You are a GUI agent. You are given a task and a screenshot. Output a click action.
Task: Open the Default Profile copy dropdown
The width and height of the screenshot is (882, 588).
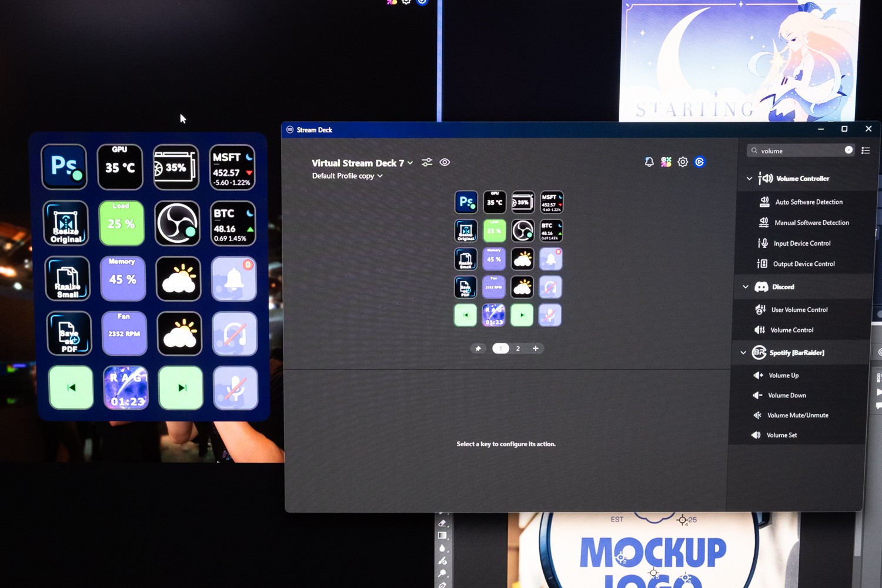[347, 176]
